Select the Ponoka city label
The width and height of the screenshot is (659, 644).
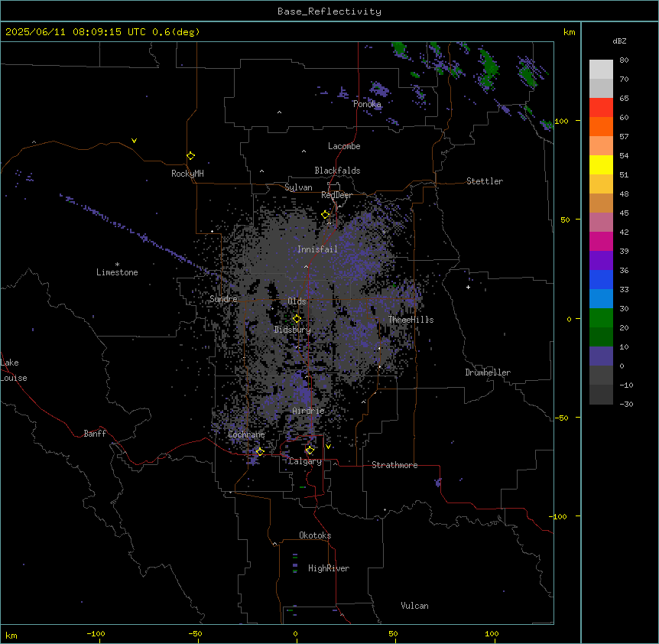[x=367, y=104]
